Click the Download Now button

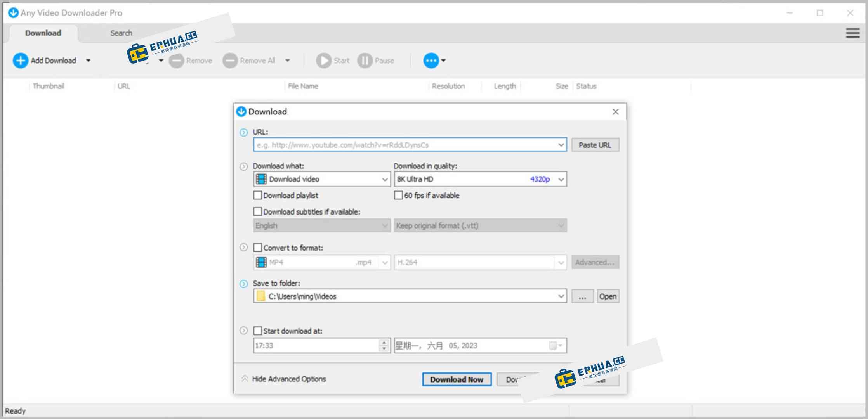pyautogui.click(x=457, y=379)
